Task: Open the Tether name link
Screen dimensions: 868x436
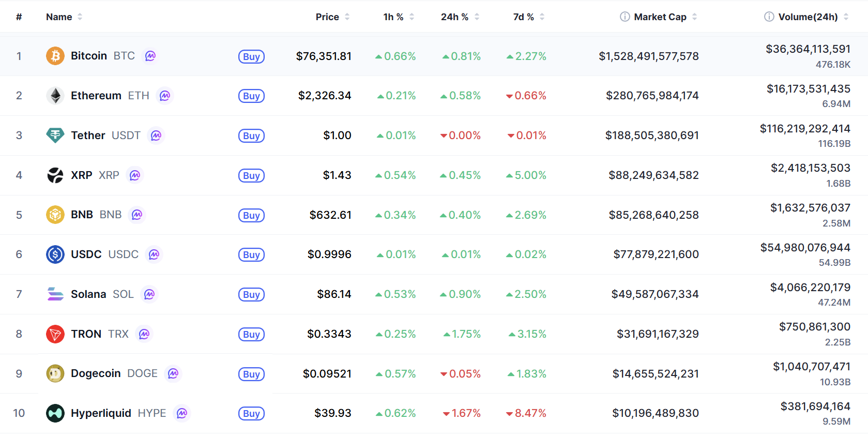Action: coord(88,136)
